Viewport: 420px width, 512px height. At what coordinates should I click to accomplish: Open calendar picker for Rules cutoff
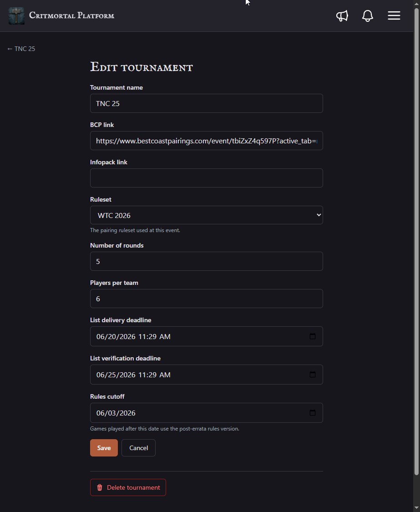(313, 413)
